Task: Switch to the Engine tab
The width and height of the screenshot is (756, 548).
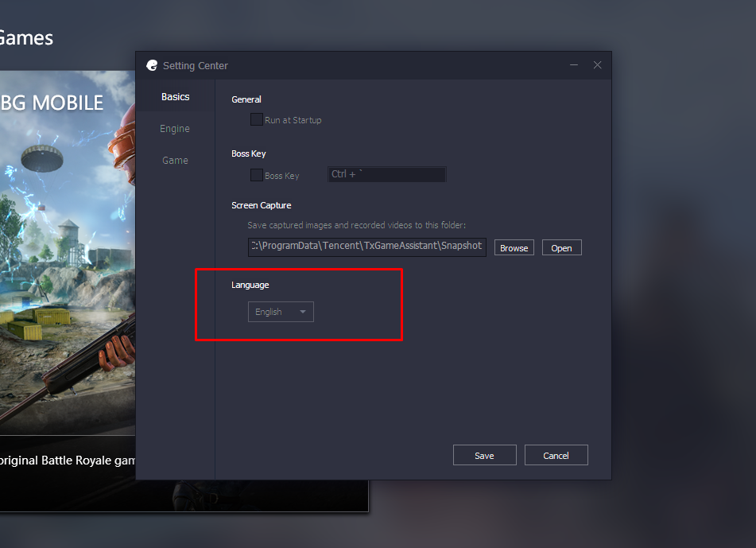Action: [175, 129]
